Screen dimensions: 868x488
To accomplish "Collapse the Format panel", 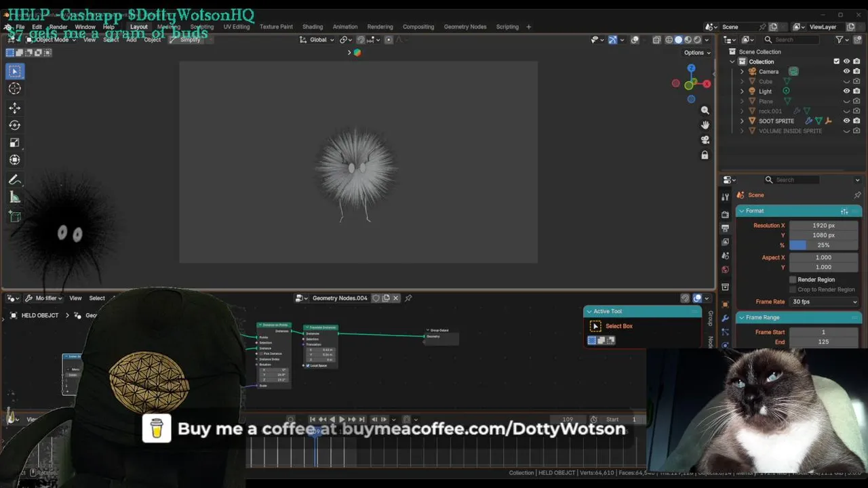I will [x=742, y=211].
